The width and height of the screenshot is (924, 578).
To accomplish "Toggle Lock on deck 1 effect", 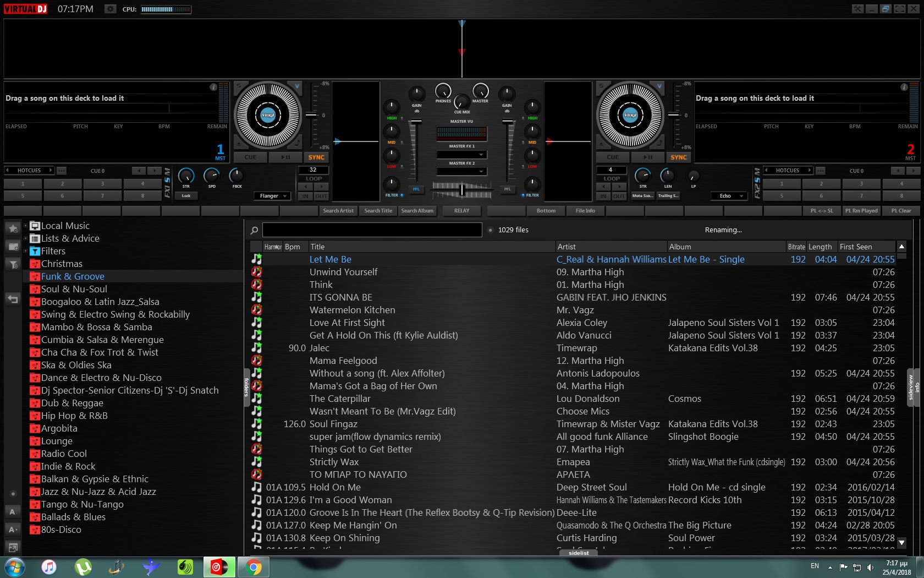I will coord(186,196).
